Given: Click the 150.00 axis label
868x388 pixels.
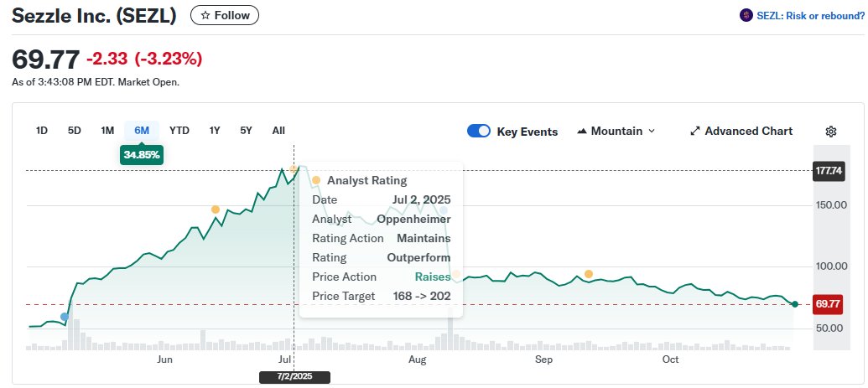Looking at the screenshot, I should (x=831, y=204).
